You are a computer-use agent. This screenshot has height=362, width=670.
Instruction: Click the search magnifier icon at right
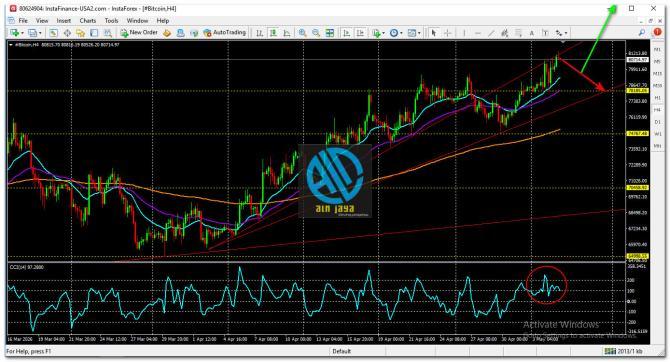click(642, 32)
